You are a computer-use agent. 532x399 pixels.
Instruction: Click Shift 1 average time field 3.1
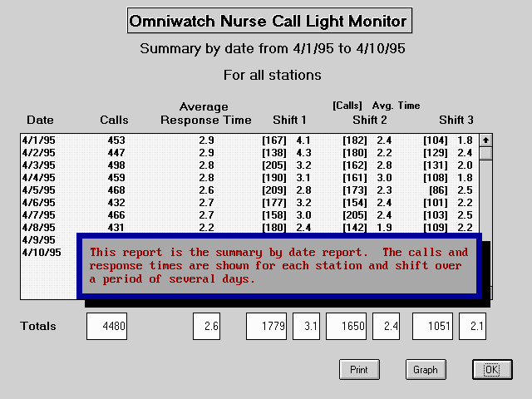point(306,327)
